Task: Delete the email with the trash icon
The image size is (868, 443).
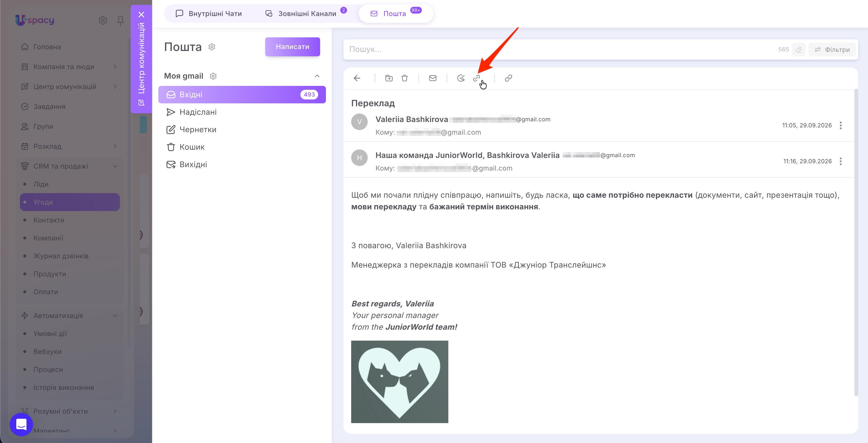Action: tap(405, 78)
